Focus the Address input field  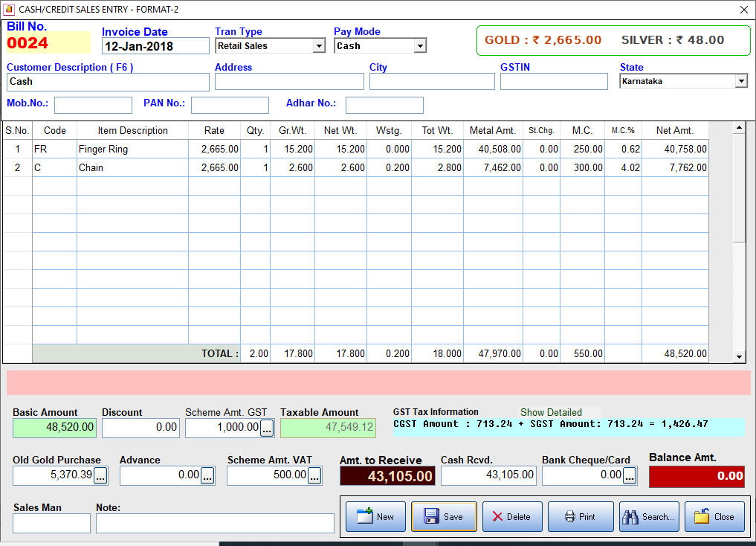(289, 82)
